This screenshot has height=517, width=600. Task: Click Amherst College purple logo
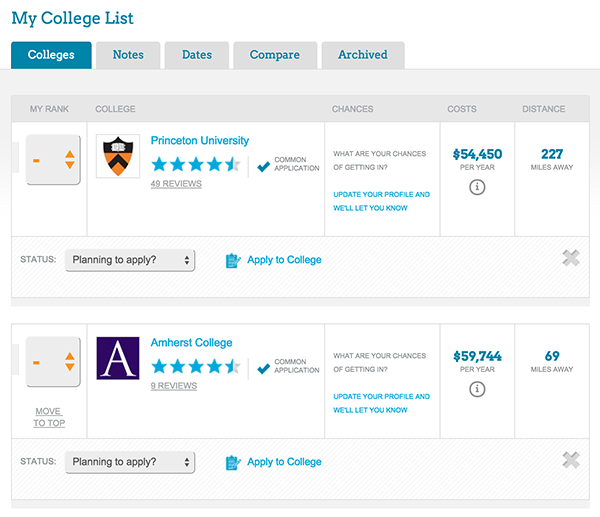point(117,358)
